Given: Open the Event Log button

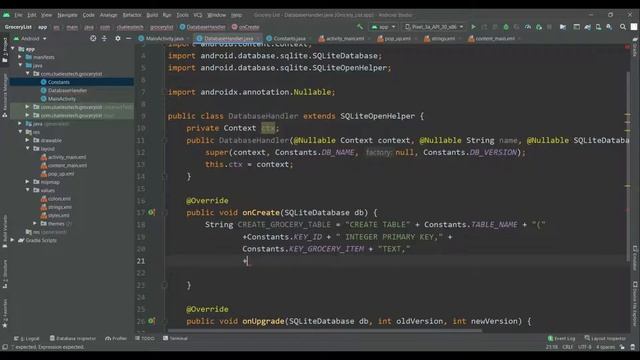Looking at the screenshot, I should [562, 338].
